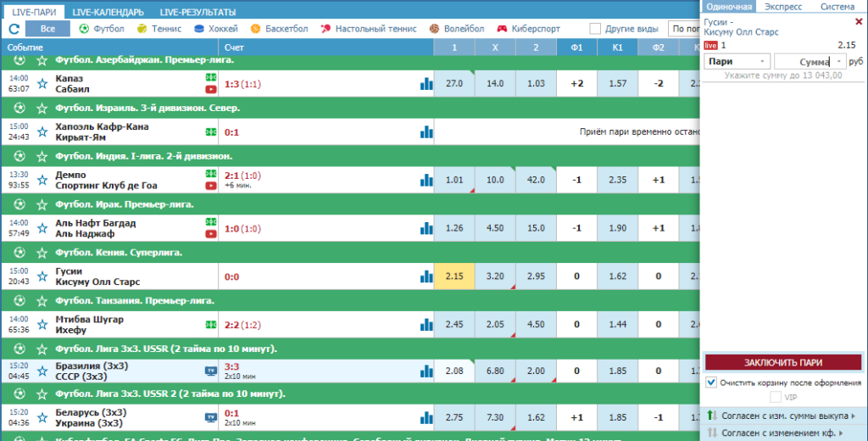The width and height of the screenshot is (868, 441).
Task: Favorite the Капаз – Сабаил match star
Action: [x=42, y=84]
